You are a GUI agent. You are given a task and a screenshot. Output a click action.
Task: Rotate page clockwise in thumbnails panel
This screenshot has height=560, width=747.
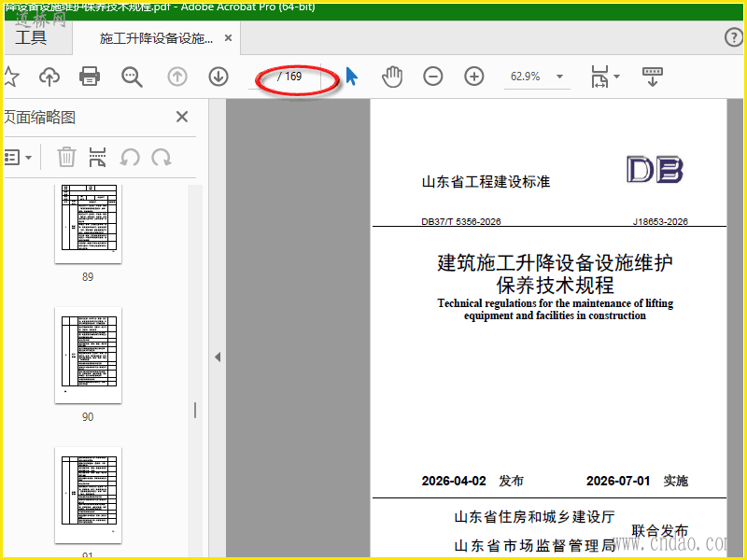(x=162, y=157)
